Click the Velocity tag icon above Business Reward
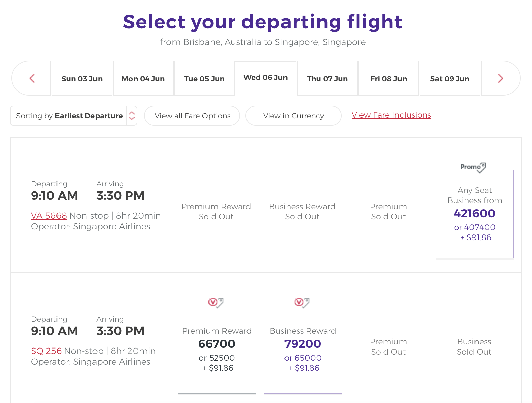 click(302, 302)
